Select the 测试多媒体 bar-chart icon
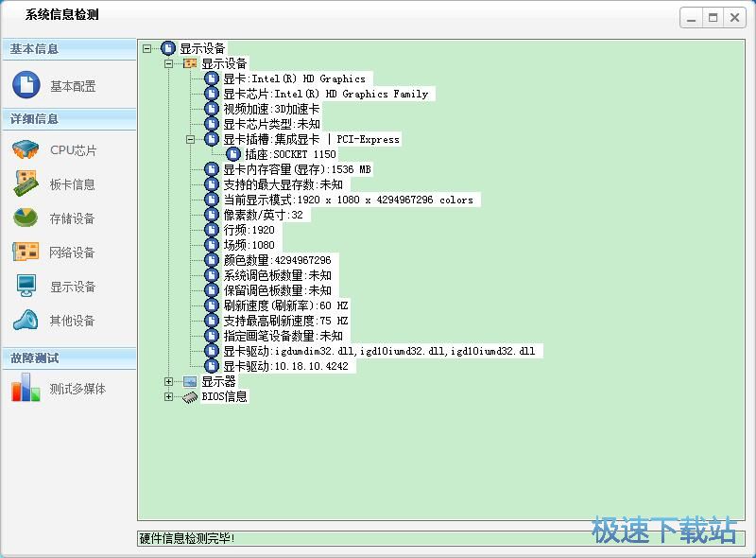756x558 pixels. (x=26, y=387)
